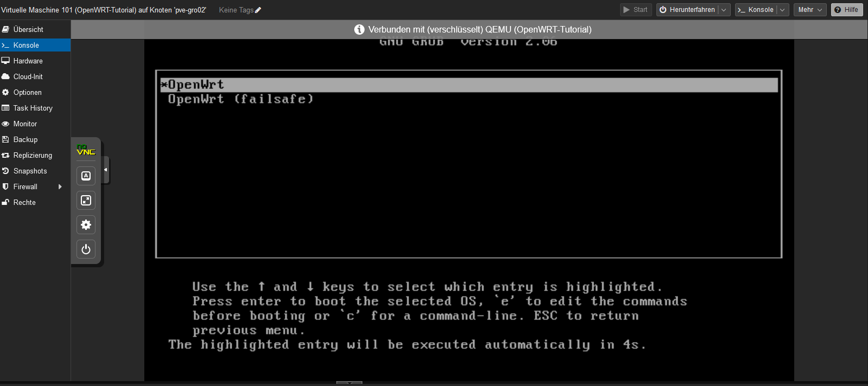Expand the Konsole dropdown arrow in toolbar
Image resolution: width=868 pixels, height=386 pixels.
click(x=783, y=10)
